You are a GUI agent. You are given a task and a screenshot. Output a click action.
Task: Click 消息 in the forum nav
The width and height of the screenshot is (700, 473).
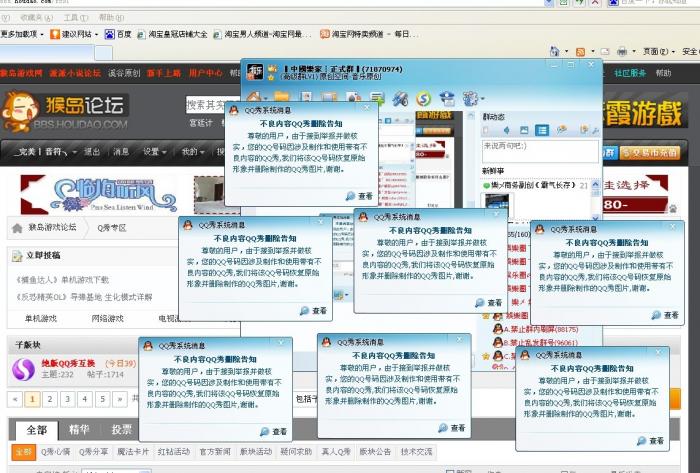pyautogui.click(x=121, y=152)
